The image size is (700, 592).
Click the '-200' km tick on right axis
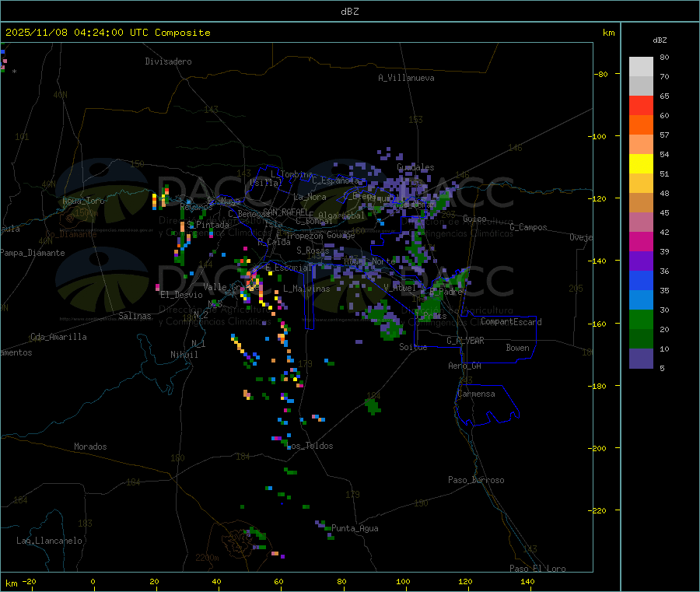pos(599,448)
